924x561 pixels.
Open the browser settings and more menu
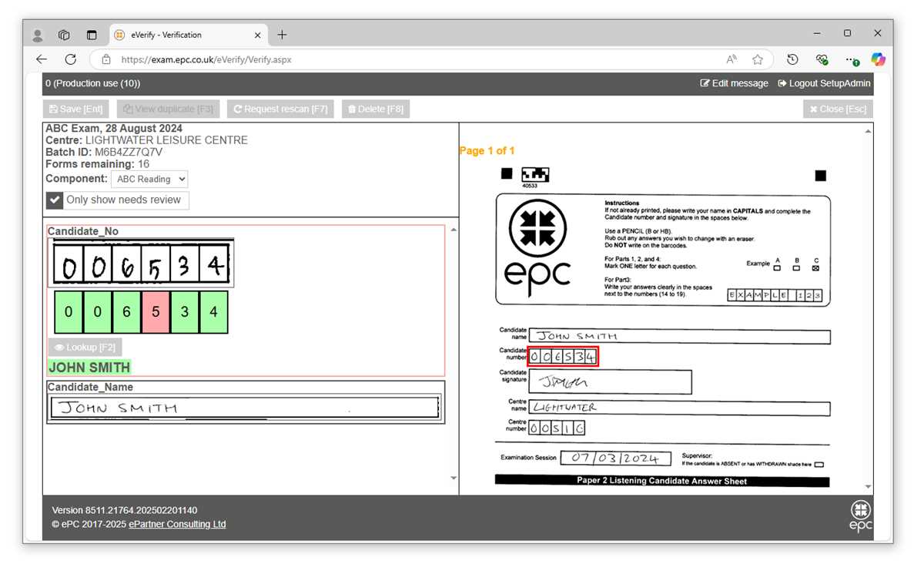coord(852,59)
